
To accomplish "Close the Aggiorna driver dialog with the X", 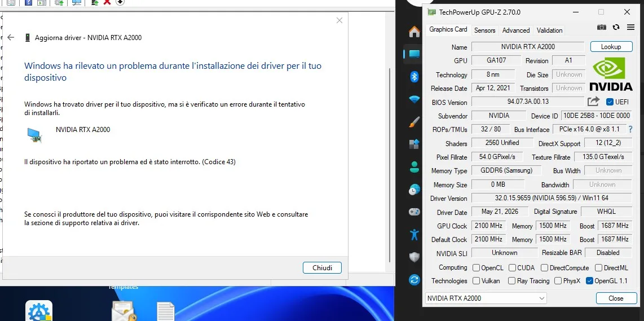I will 339,20.
